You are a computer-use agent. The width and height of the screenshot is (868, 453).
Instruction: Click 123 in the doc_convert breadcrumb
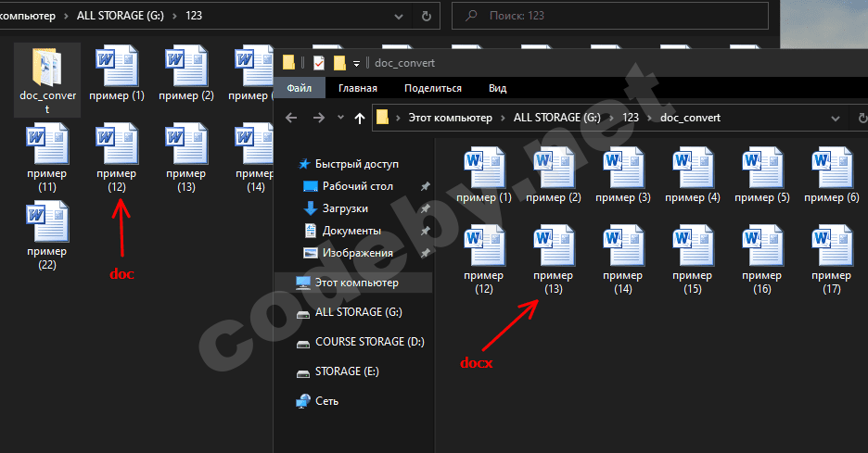(x=631, y=118)
